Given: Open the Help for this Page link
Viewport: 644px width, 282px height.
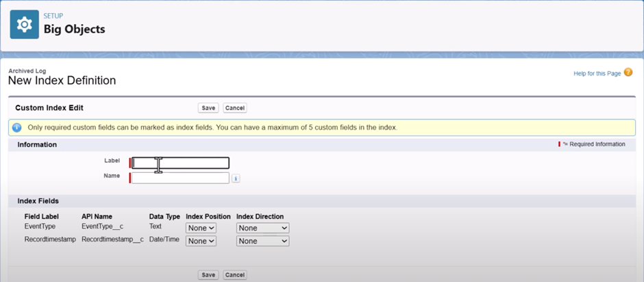Looking at the screenshot, I should (596, 73).
